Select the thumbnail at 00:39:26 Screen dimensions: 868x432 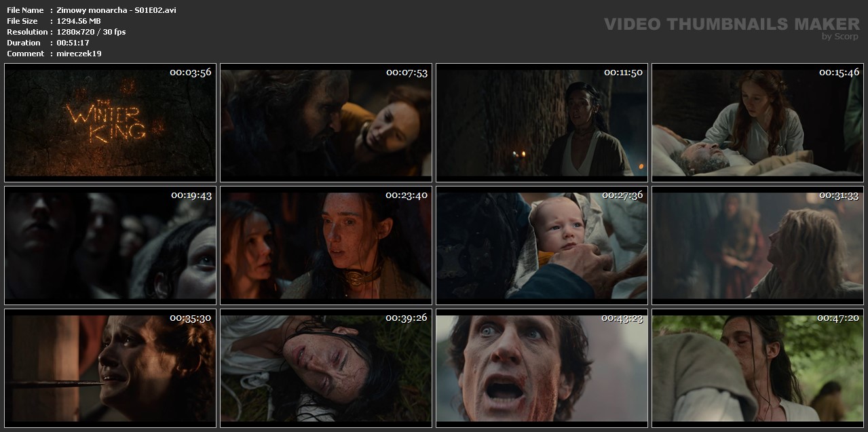pos(326,368)
